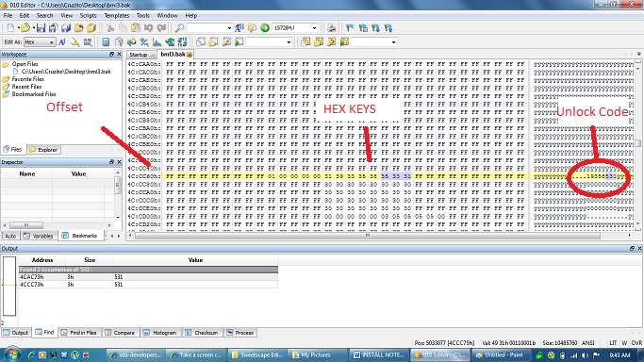Click the Toggle Bookmark flag icon
Viewport: 644px width, 362px height.
[x=350, y=28]
